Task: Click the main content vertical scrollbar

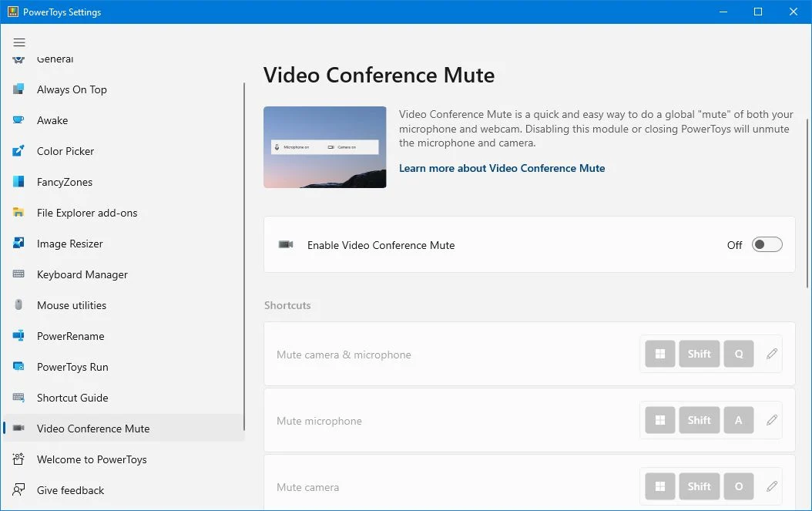Action: point(807,203)
